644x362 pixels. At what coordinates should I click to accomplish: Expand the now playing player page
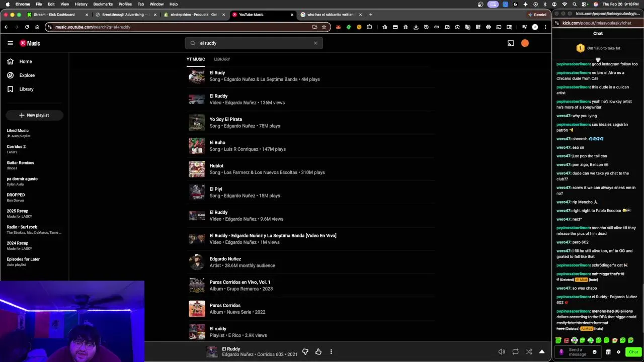tap(542, 352)
